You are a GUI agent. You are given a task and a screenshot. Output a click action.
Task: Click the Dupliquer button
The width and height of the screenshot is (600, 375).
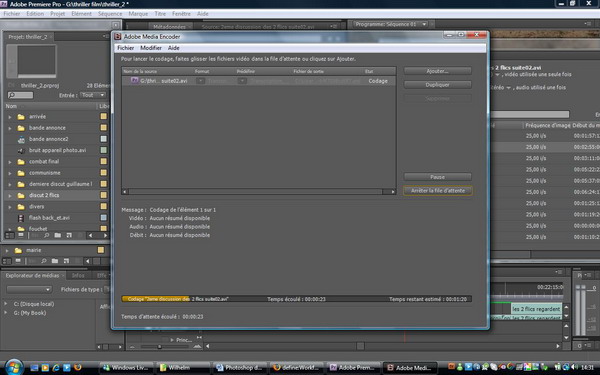tap(437, 85)
